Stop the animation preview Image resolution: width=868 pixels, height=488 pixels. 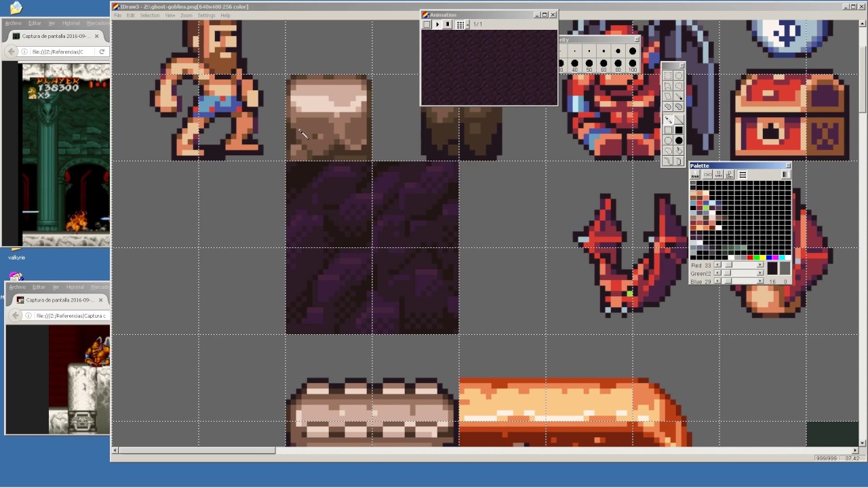pos(448,24)
